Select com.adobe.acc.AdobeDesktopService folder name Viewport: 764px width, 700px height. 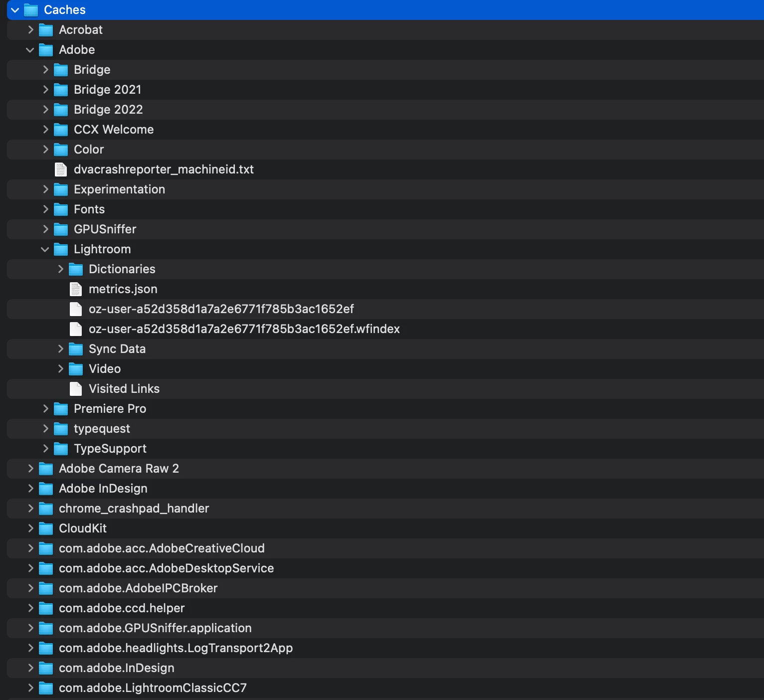pyautogui.click(x=167, y=568)
